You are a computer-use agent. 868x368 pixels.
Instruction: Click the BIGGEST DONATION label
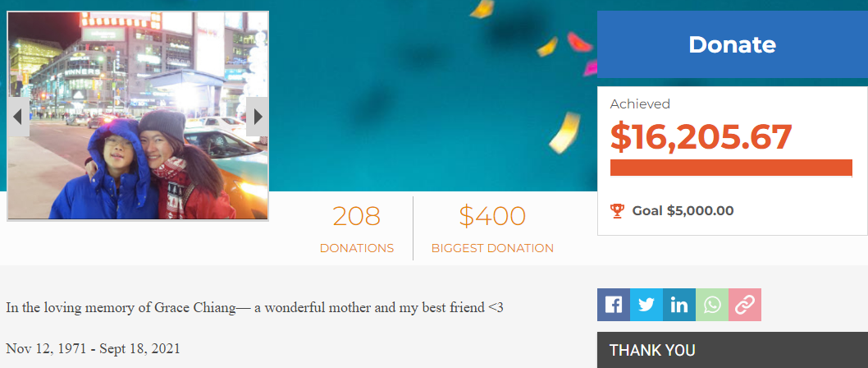[x=492, y=248]
